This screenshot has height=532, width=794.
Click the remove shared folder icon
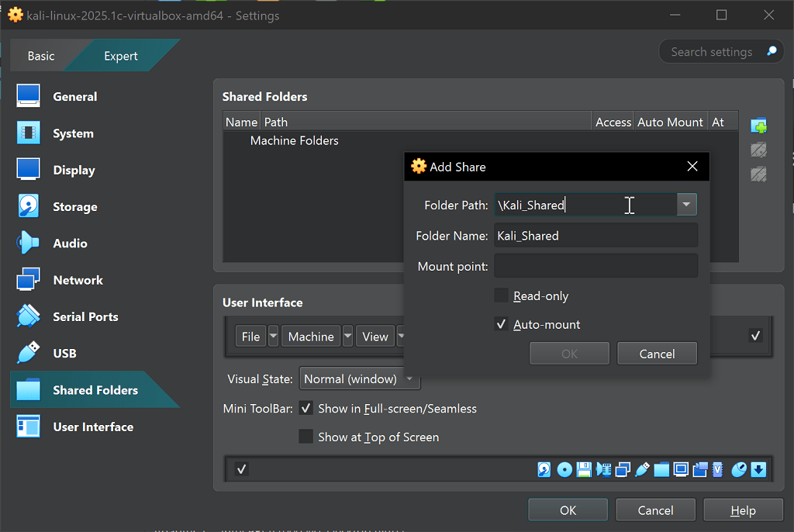pyautogui.click(x=758, y=174)
